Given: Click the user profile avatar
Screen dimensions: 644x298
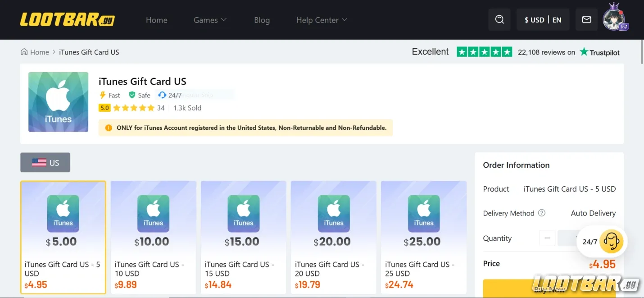Looking at the screenshot, I should (x=615, y=19).
